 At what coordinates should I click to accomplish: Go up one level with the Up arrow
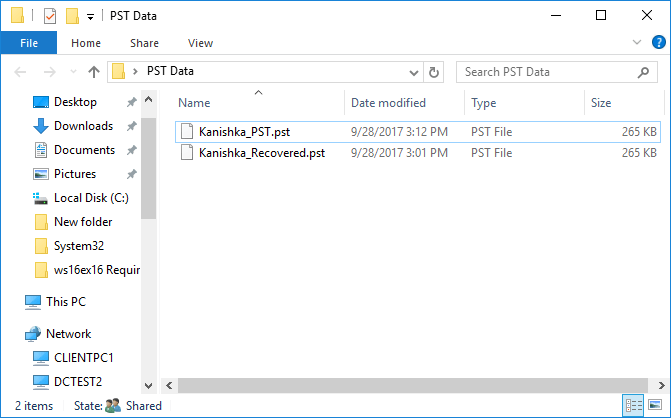pos(94,72)
